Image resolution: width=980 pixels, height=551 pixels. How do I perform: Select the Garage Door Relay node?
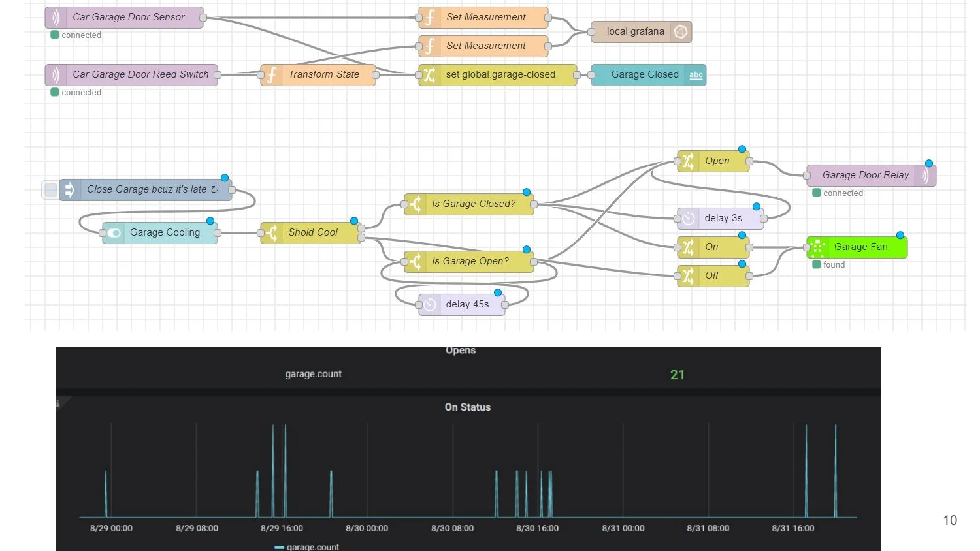point(872,176)
